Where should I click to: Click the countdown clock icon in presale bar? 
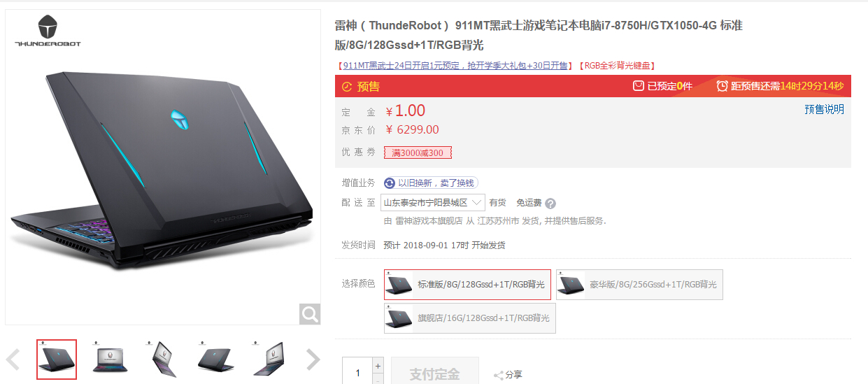pyautogui.click(x=723, y=87)
